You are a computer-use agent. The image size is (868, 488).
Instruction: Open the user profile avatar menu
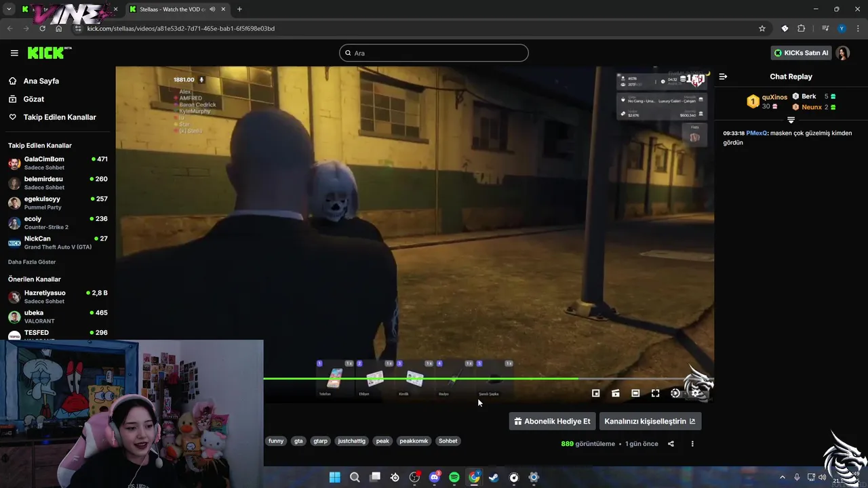[843, 53]
